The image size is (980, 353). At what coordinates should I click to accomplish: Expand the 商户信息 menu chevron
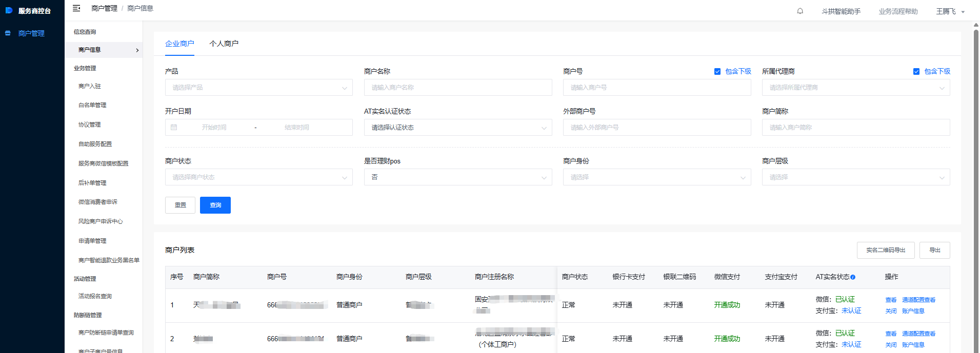pyautogui.click(x=137, y=50)
